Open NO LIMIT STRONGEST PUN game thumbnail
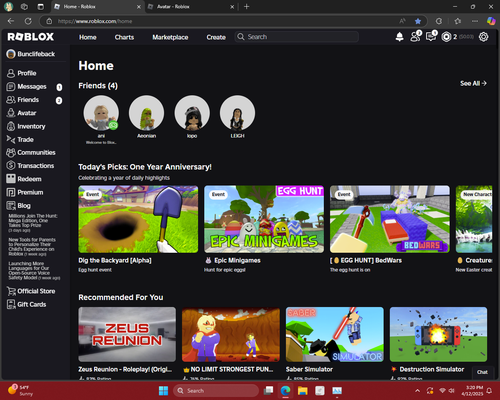 (x=231, y=334)
